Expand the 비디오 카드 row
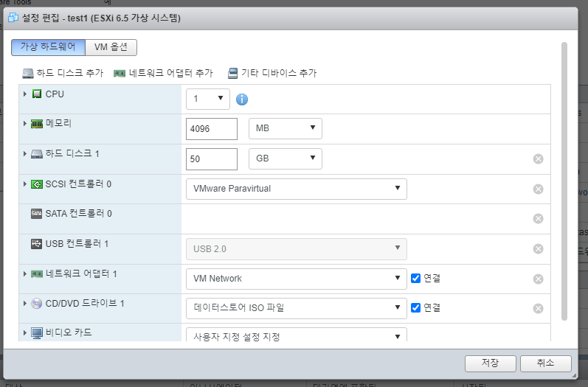Screen dimensions: 588x387 tap(25, 332)
